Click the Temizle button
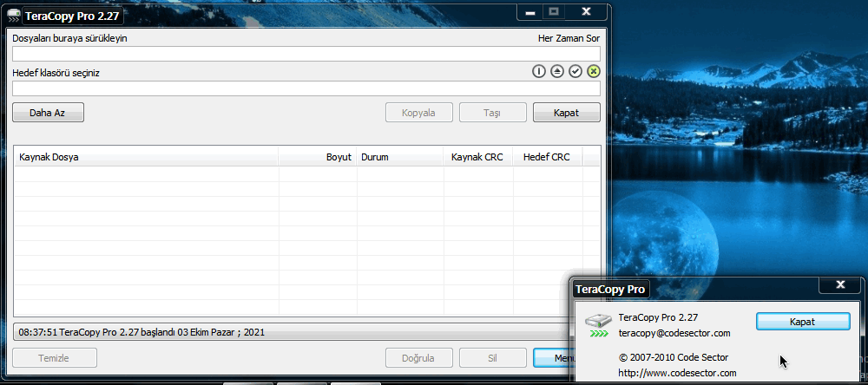The height and width of the screenshot is (385, 868). 54,358
